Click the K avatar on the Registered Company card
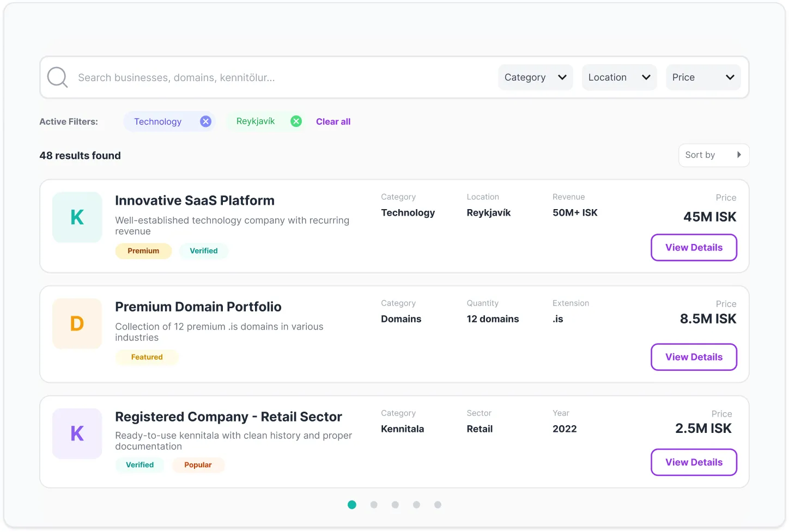 coord(77,433)
